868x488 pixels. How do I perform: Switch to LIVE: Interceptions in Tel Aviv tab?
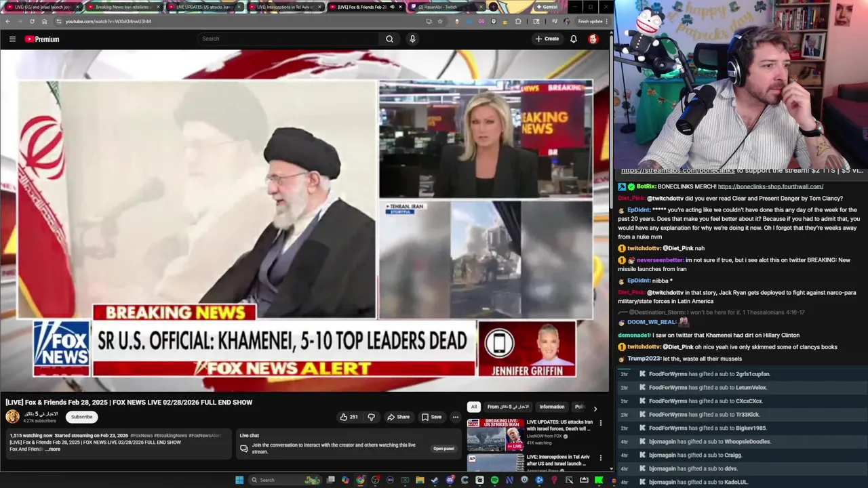pyautogui.click(x=284, y=7)
